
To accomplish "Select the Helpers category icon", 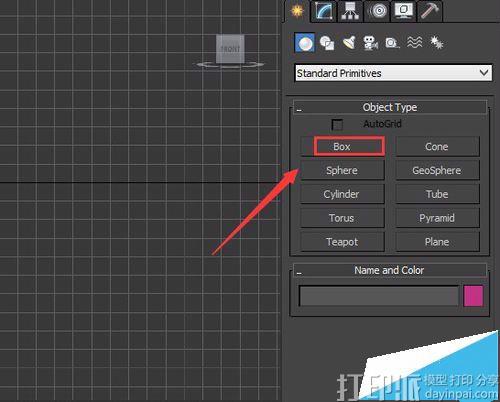I will [392, 43].
